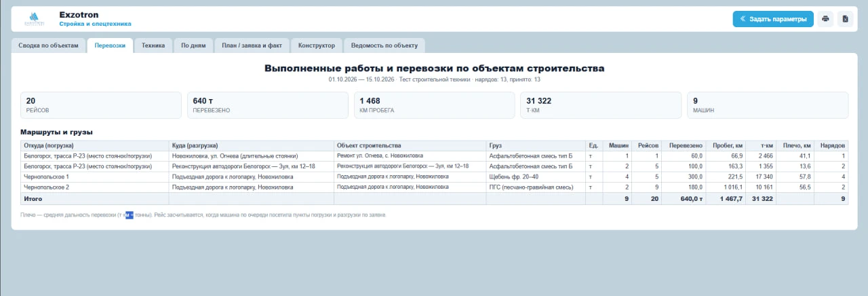Click the Куда (разгрузка) column header
The width and height of the screenshot is (868, 296).
(252, 146)
